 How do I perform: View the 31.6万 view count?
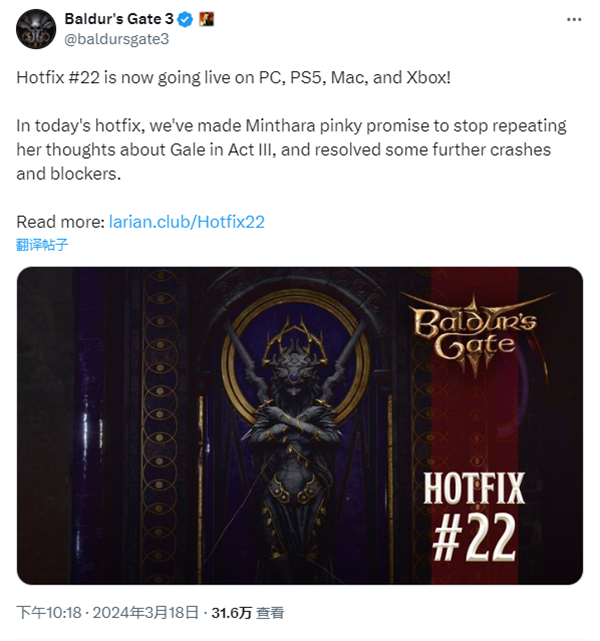[x=247, y=613]
